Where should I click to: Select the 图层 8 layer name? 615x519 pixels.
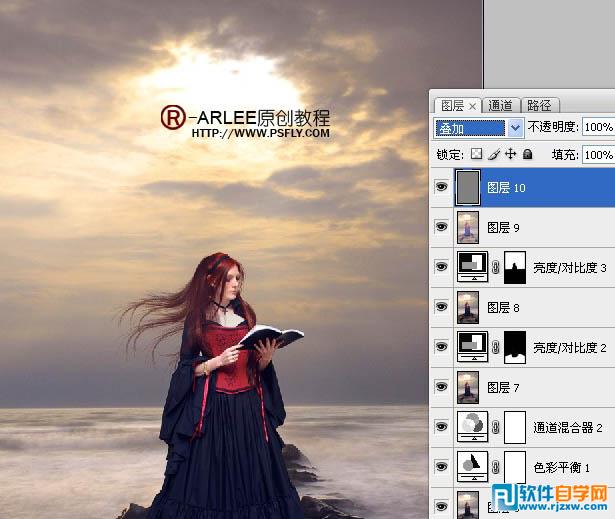point(503,308)
